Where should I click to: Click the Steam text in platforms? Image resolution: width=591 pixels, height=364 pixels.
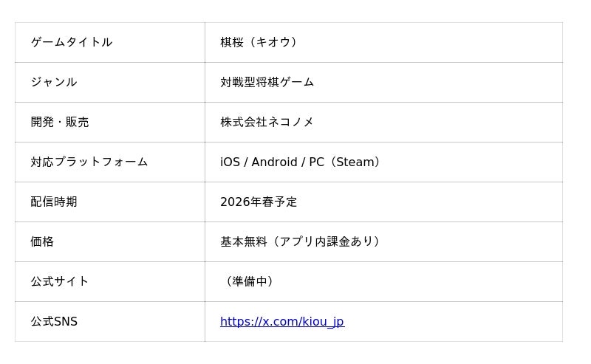click(x=356, y=162)
